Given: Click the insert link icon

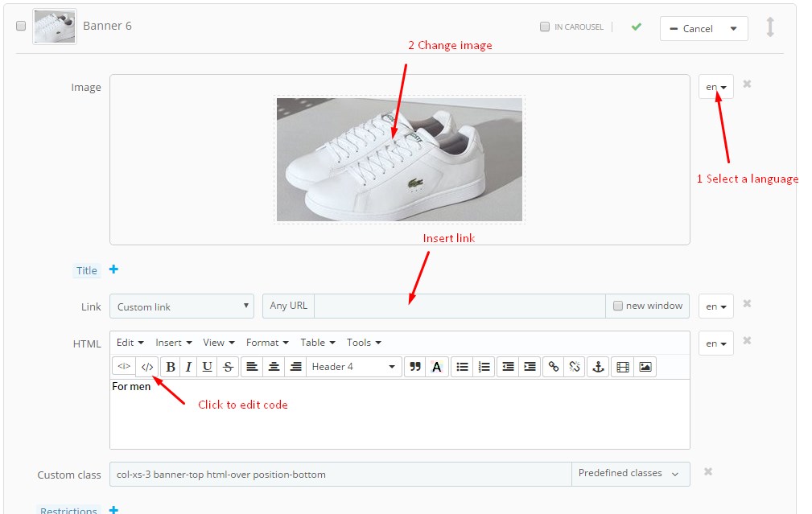Looking at the screenshot, I should 554,367.
